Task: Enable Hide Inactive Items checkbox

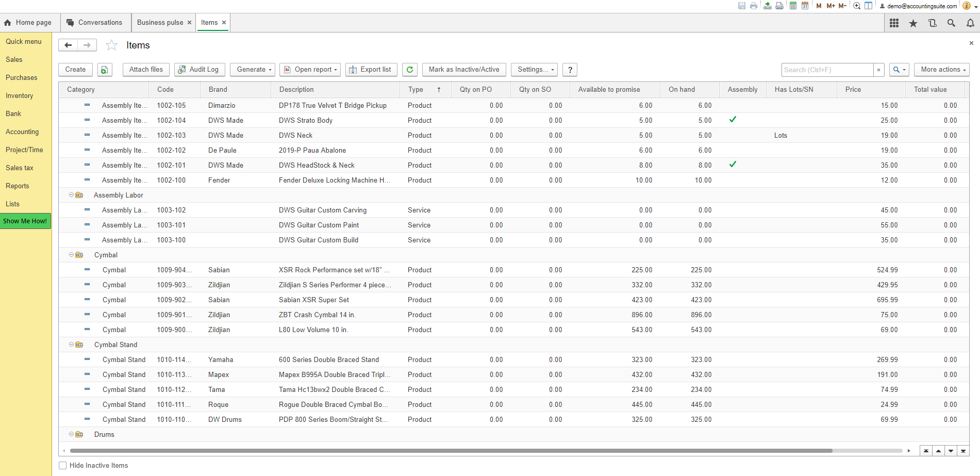Action: [x=63, y=465]
